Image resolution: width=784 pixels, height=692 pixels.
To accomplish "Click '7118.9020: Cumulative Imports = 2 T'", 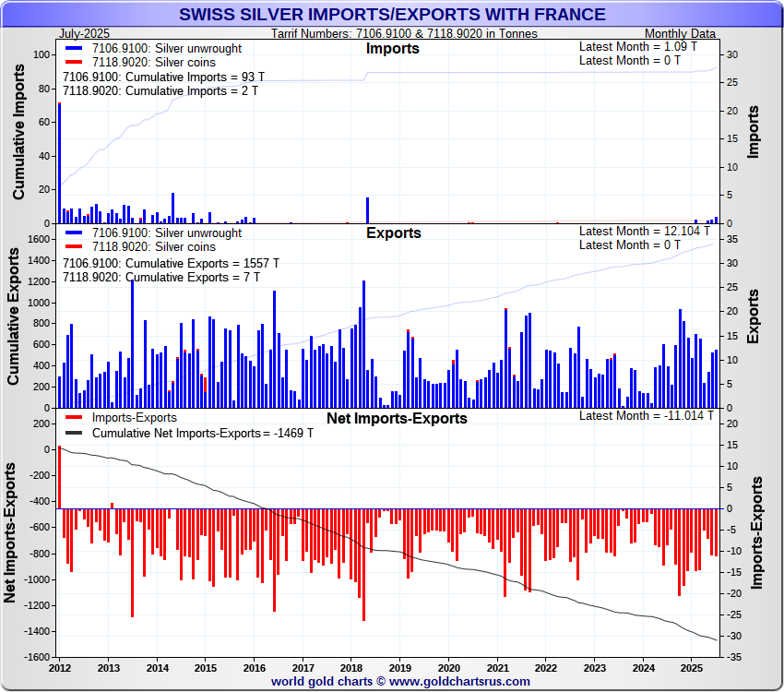I will tap(160, 91).
